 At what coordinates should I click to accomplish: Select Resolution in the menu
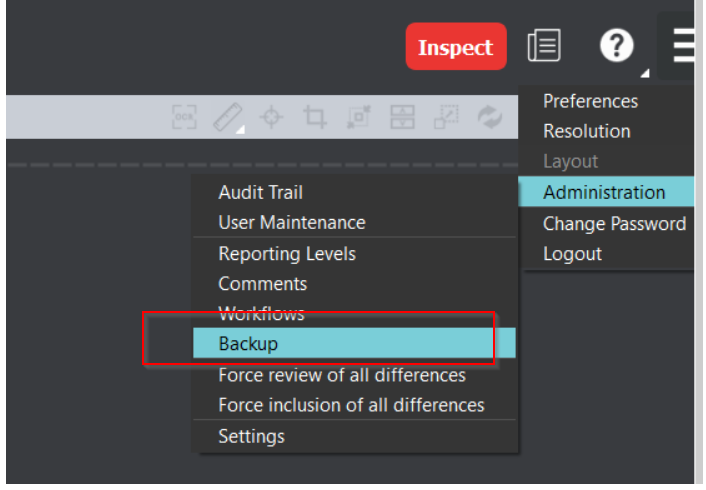click(x=586, y=131)
